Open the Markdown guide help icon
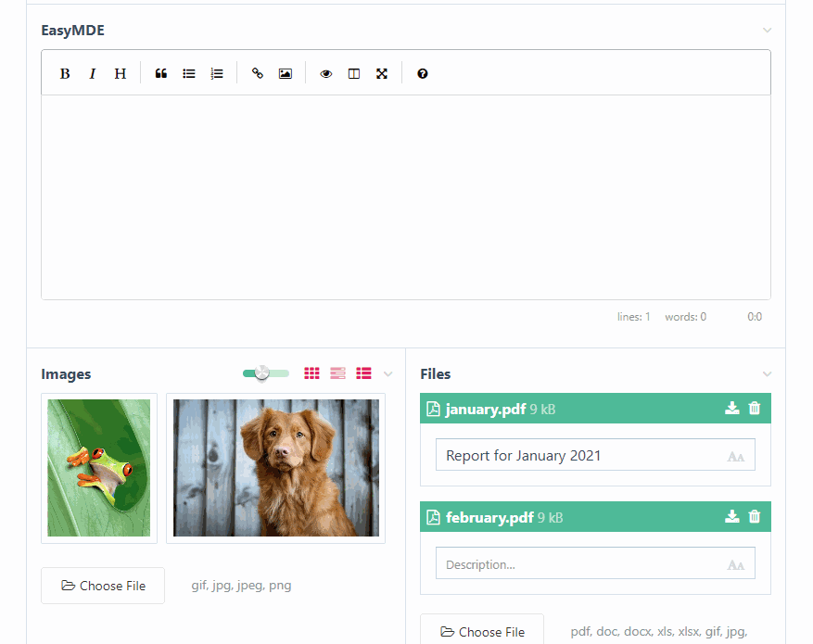 point(423,73)
